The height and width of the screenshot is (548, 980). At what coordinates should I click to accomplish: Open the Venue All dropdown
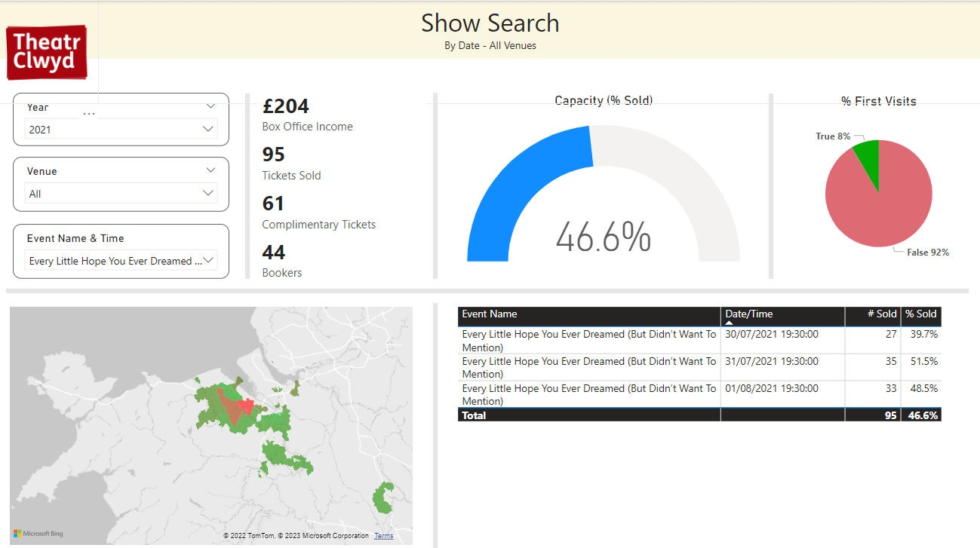[x=121, y=194]
